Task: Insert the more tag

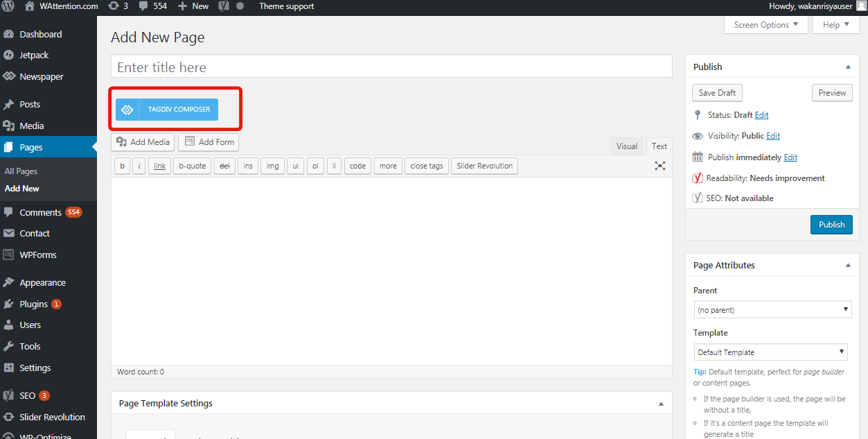Action: (x=388, y=166)
